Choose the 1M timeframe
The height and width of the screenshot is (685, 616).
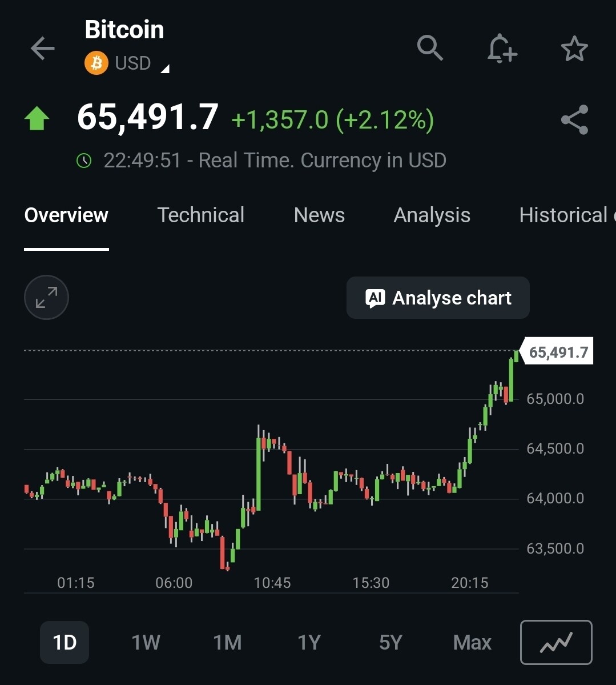click(x=227, y=642)
